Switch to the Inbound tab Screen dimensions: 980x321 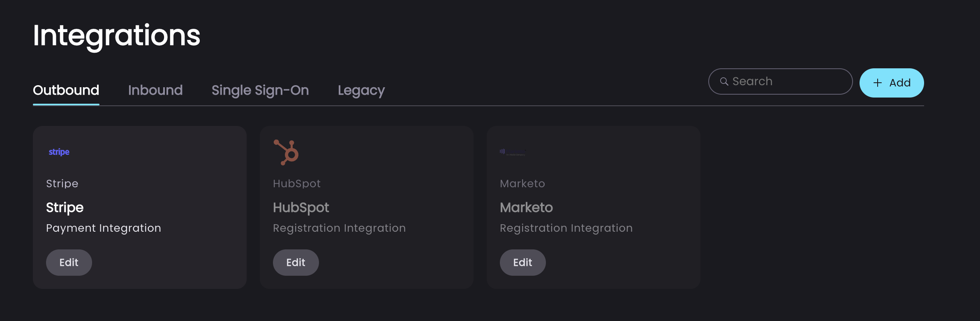(x=155, y=90)
